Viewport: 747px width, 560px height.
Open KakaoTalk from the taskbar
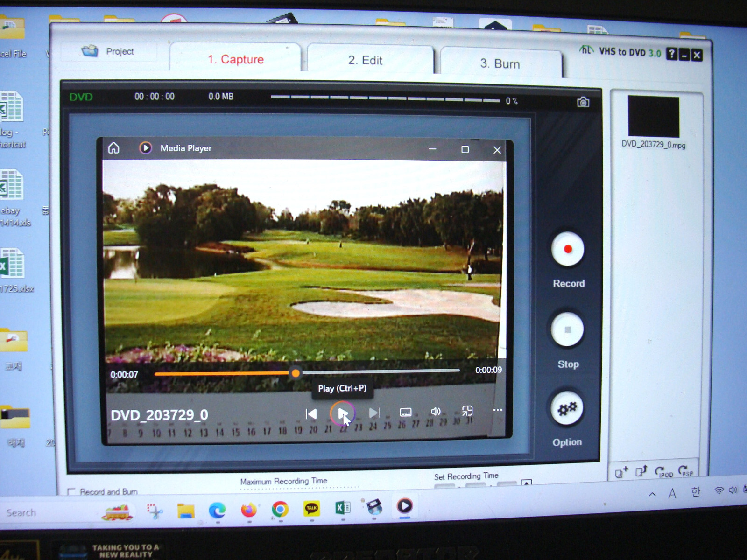[x=311, y=509]
